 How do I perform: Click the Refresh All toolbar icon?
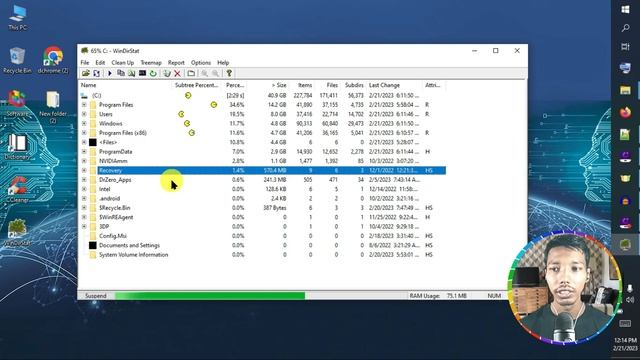click(x=96, y=73)
